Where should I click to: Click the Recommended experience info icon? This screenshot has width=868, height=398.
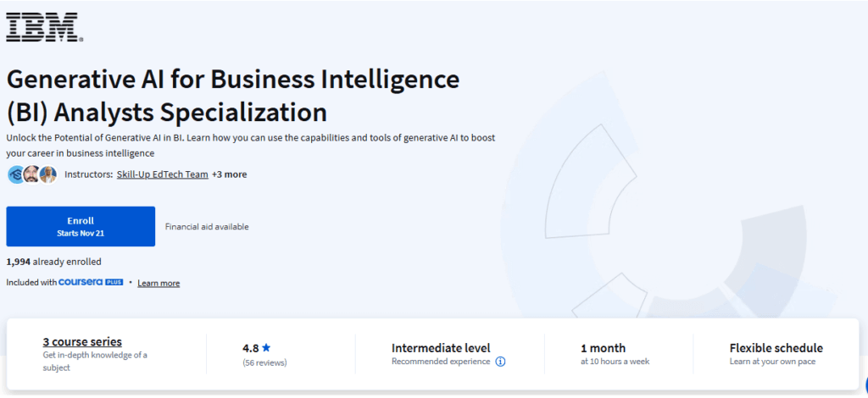click(500, 362)
